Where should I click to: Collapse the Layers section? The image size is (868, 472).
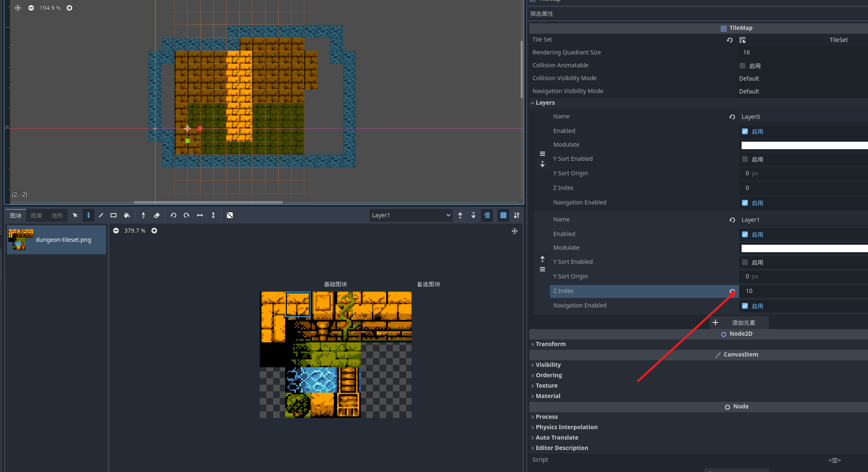[545, 103]
